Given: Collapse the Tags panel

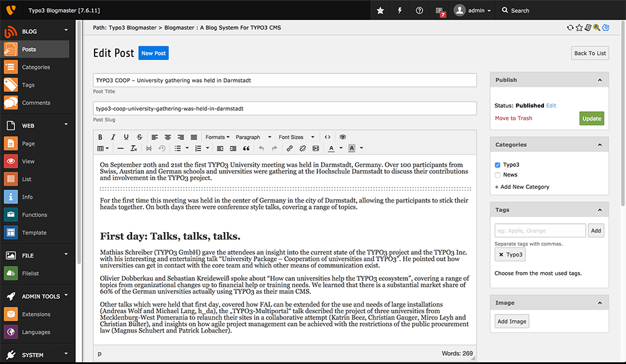Looking at the screenshot, I should pos(600,210).
